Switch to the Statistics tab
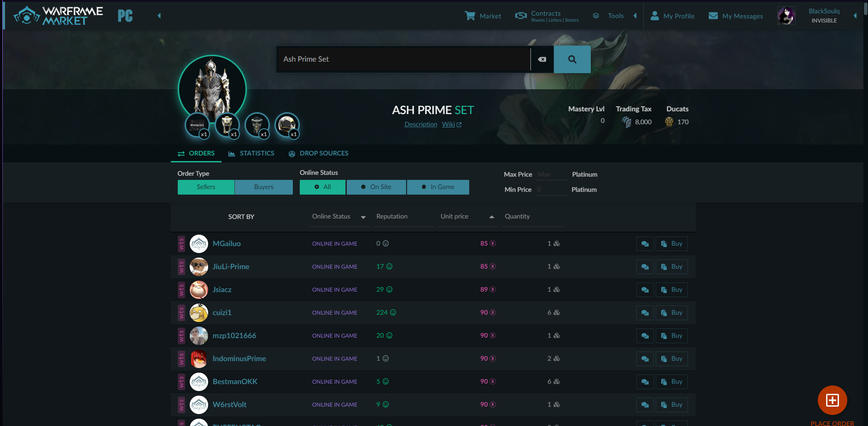 pos(251,154)
